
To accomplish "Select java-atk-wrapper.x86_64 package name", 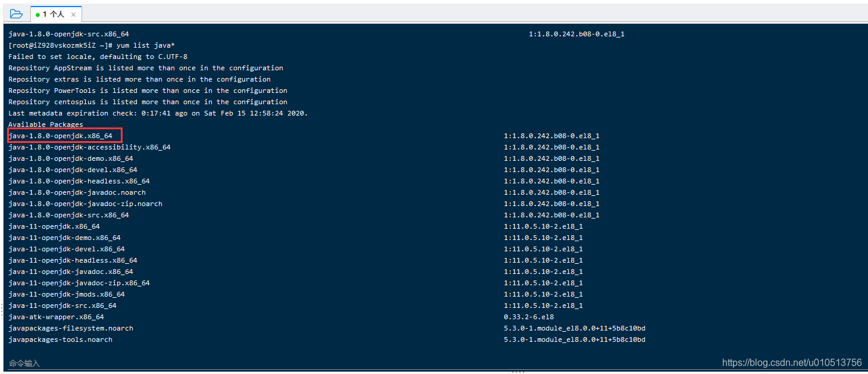I will (x=56, y=317).
